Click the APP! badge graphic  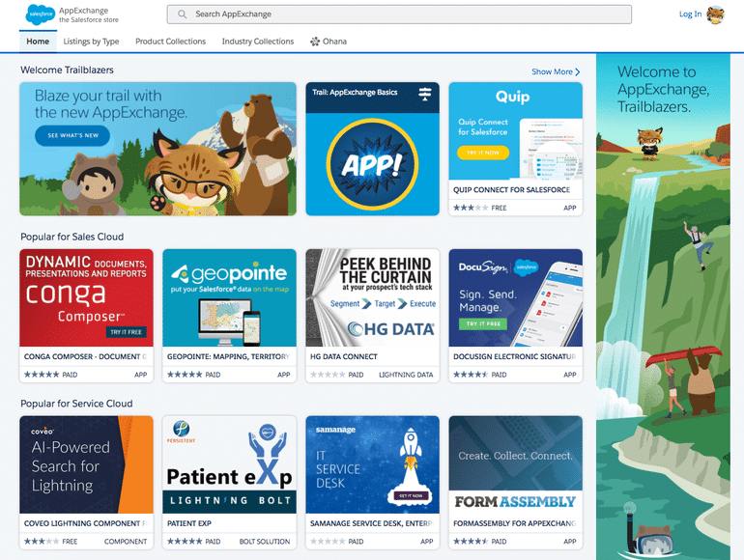coord(372,164)
